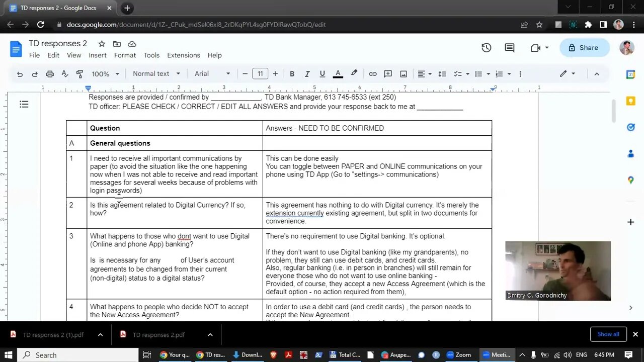
Task: Hide the menus with the up chevron
Action: (597, 74)
